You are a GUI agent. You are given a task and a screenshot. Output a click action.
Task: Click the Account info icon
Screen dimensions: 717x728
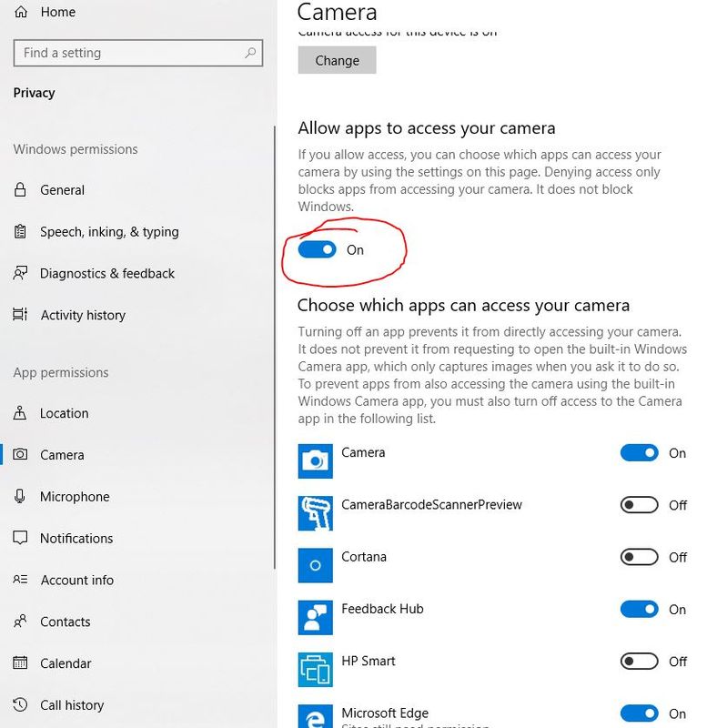coord(20,580)
